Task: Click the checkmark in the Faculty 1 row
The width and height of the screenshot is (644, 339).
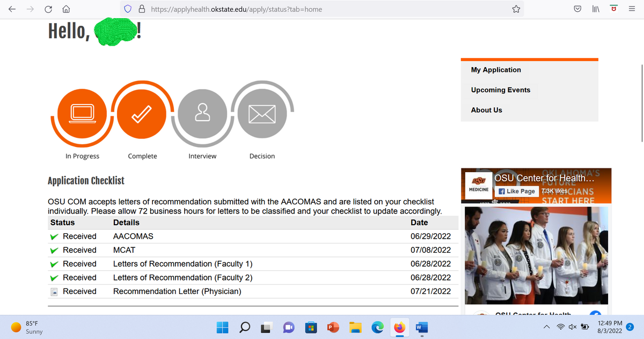Action: (x=54, y=264)
